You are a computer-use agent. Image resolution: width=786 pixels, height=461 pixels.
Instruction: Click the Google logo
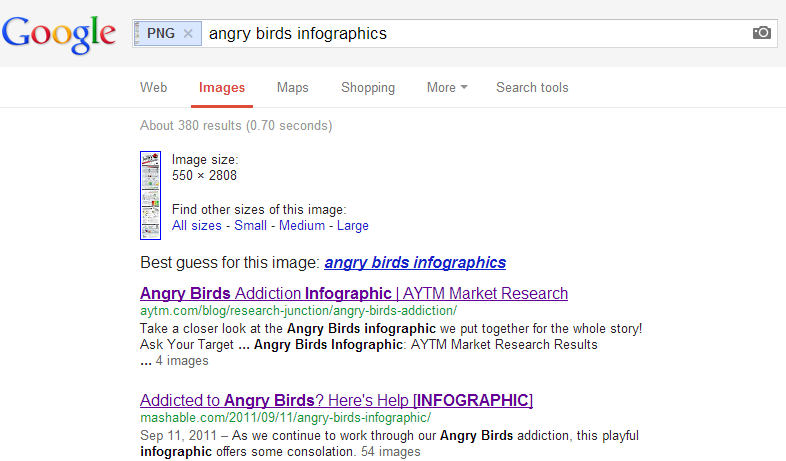coord(59,34)
